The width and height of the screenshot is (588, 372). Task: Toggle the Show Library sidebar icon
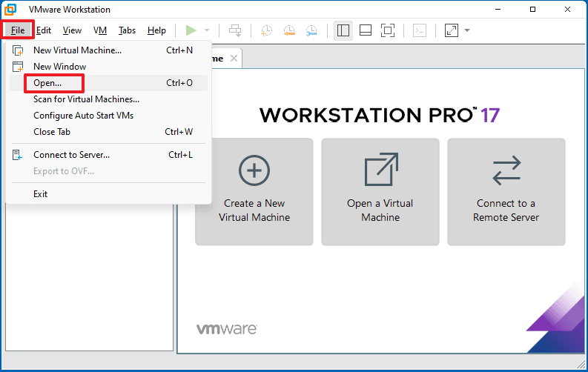pos(343,30)
